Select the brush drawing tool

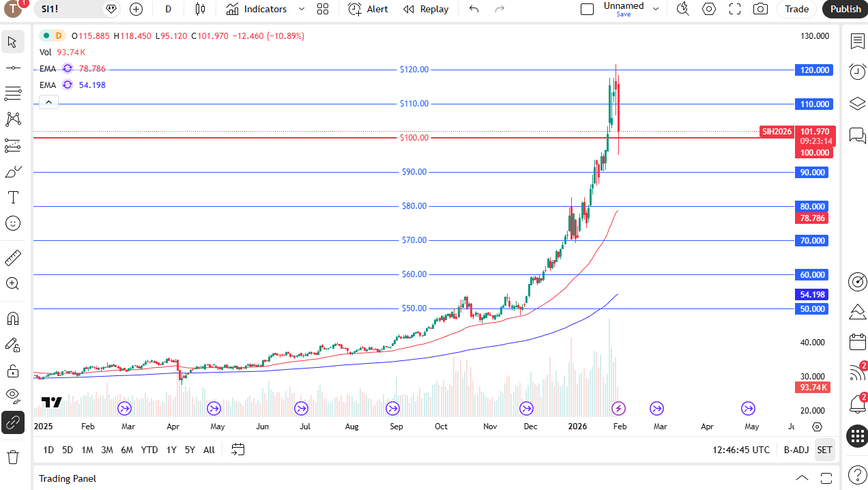[x=12, y=171]
